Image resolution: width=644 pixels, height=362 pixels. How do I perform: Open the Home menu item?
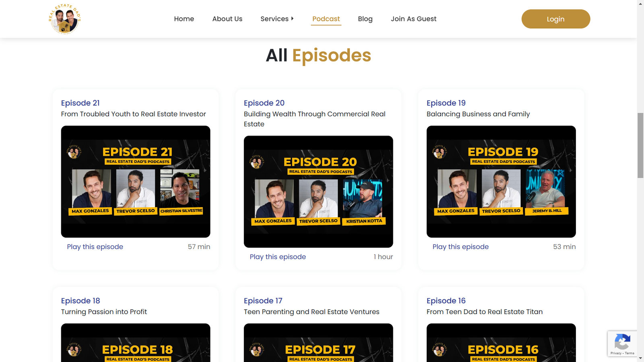pyautogui.click(x=184, y=19)
